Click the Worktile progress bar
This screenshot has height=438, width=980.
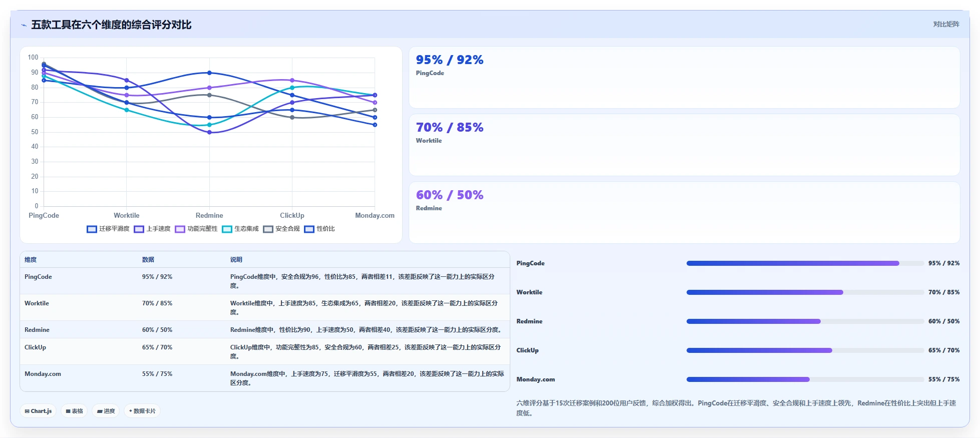click(x=805, y=292)
